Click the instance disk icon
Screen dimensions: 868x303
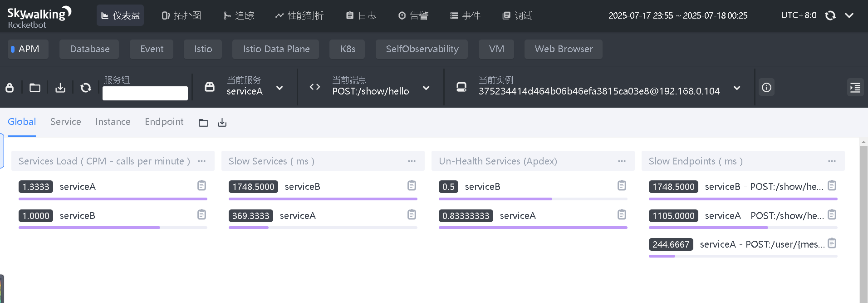point(461,87)
